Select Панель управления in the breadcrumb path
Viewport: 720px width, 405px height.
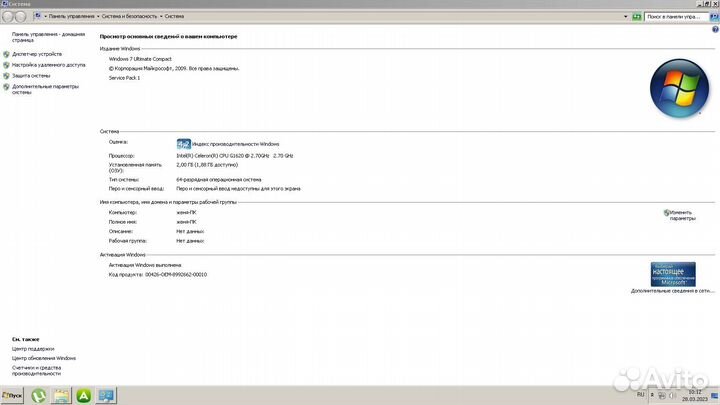pos(71,16)
